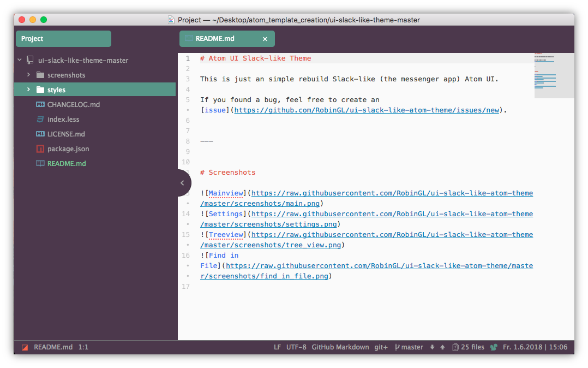588x368 pixels.
Task: Open CHANGELOG.md in the tree view
Action: [74, 104]
